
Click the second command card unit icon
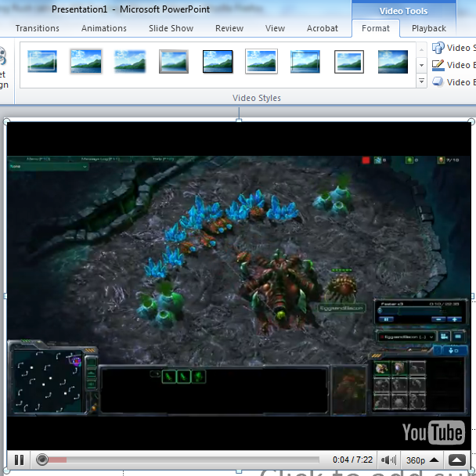(x=399, y=369)
